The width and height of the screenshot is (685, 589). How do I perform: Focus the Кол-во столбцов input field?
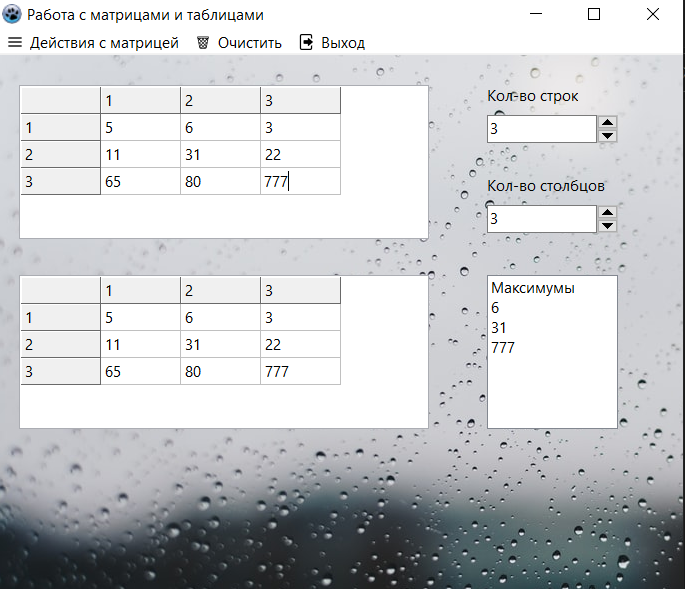542,219
